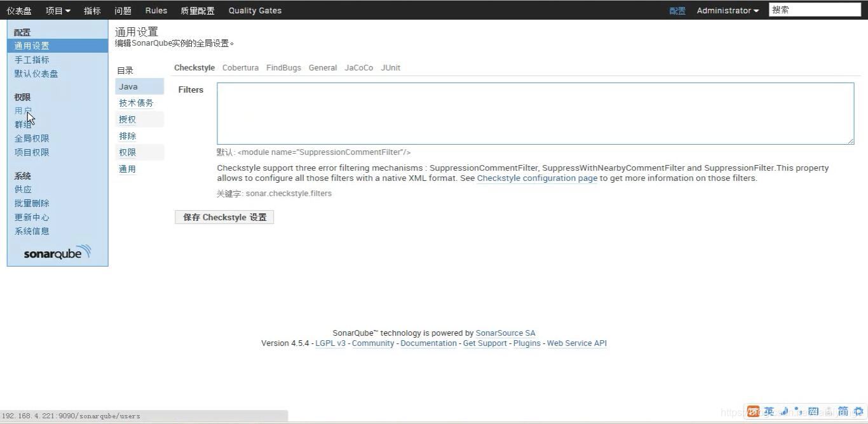
Task: Open 更新中心 in the sidebar
Action: click(x=32, y=217)
